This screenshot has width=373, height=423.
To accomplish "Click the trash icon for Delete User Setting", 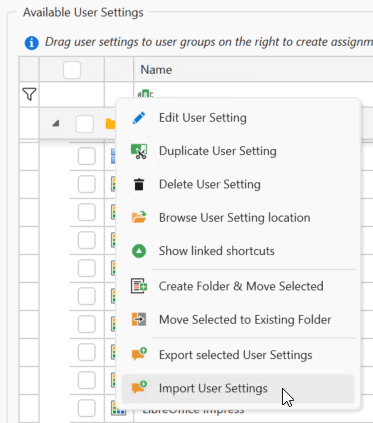I will [139, 184].
